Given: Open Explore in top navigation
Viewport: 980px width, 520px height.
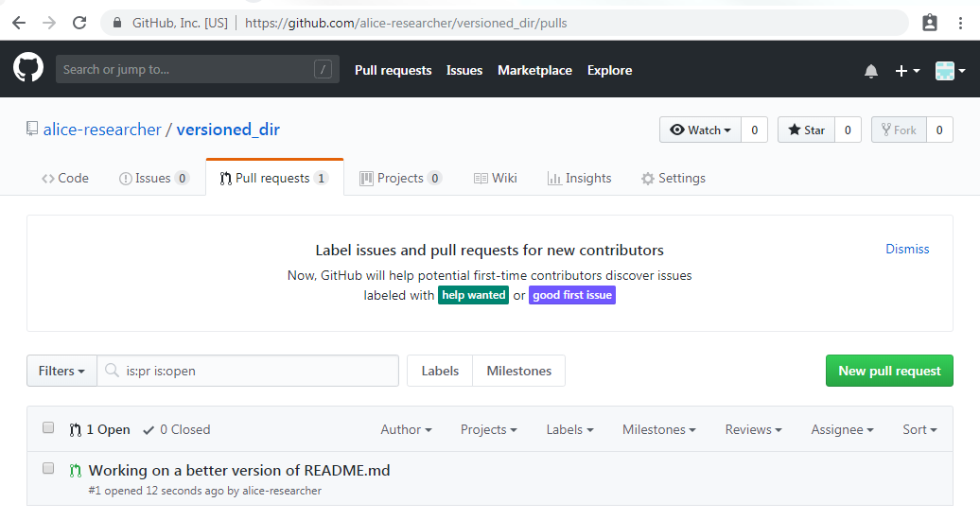Looking at the screenshot, I should pyautogui.click(x=609, y=70).
